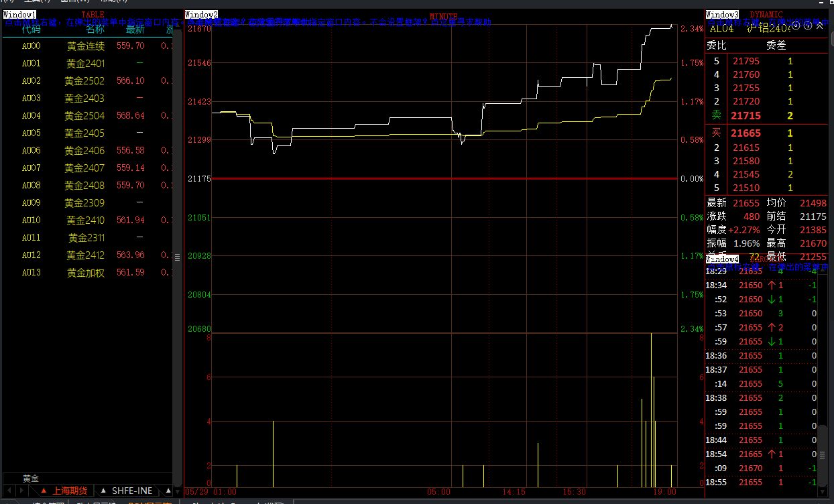The height and width of the screenshot is (504, 834).
Task: Click the 幅度 value +2.27%
Action: pyautogui.click(x=744, y=229)
